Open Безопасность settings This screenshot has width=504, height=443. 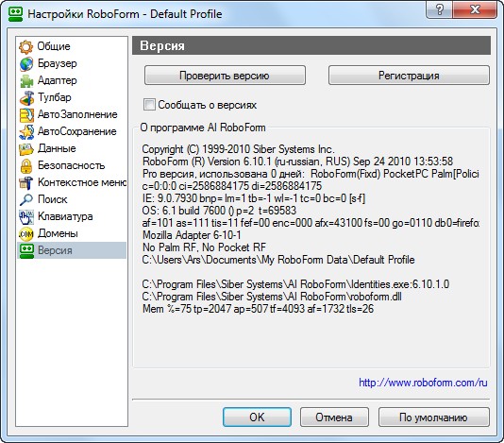tap(72, 165)
